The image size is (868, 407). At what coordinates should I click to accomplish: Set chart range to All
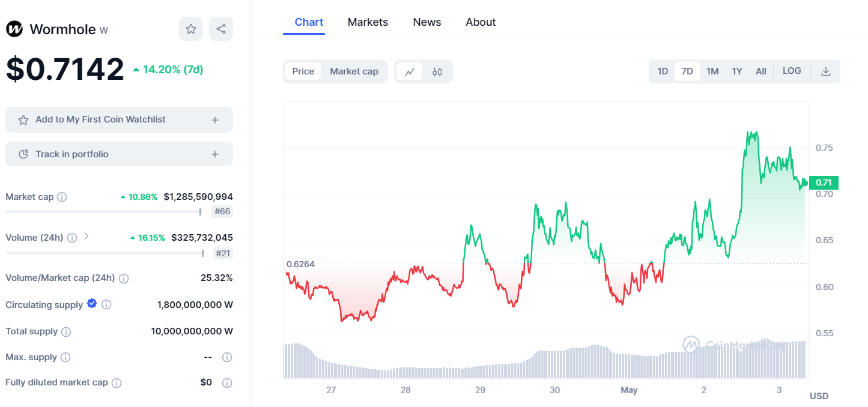(761, 71)
